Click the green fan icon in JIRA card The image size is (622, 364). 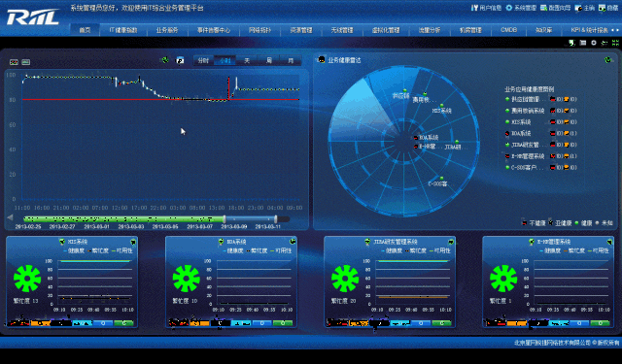point(345,279)
